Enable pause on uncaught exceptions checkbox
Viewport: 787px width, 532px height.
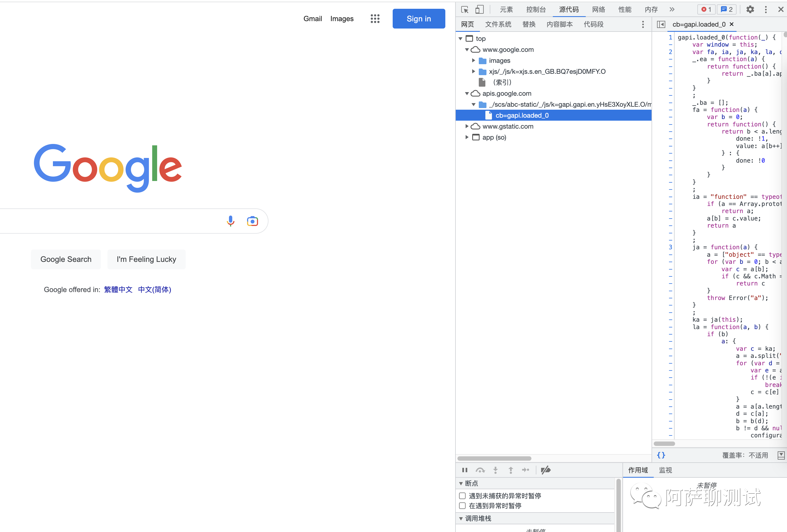[462, 496]
